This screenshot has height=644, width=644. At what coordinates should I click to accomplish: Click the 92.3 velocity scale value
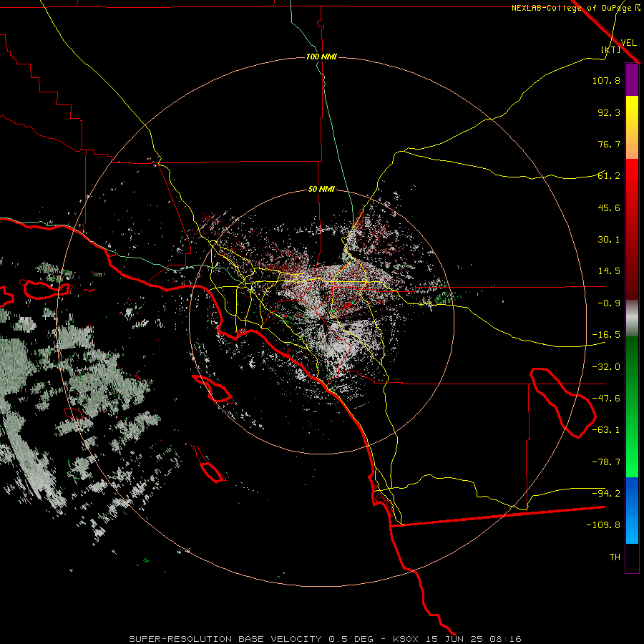[609, 112]
